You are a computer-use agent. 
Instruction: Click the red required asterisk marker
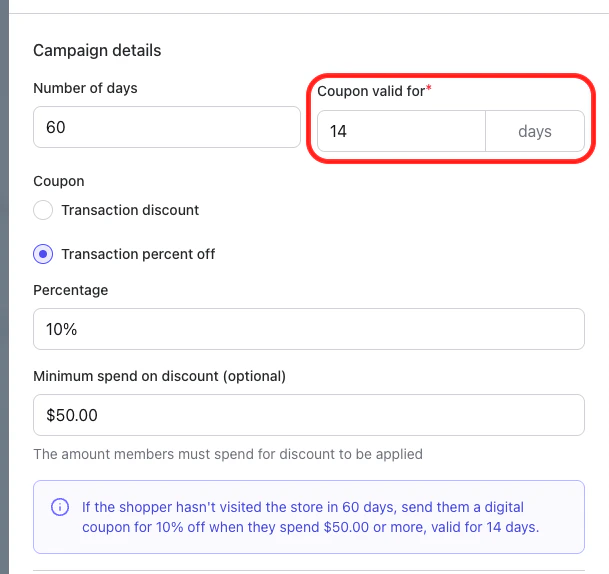[x=429, y=90]
